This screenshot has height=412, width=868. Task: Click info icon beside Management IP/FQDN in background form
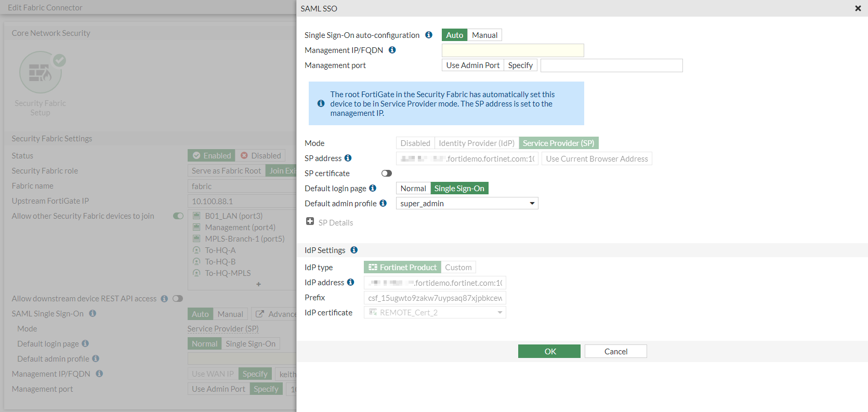pyautogui.click(x=99, y=374)
